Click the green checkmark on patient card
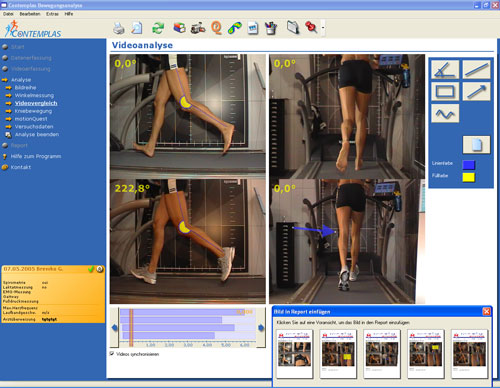 coord(91,269)
